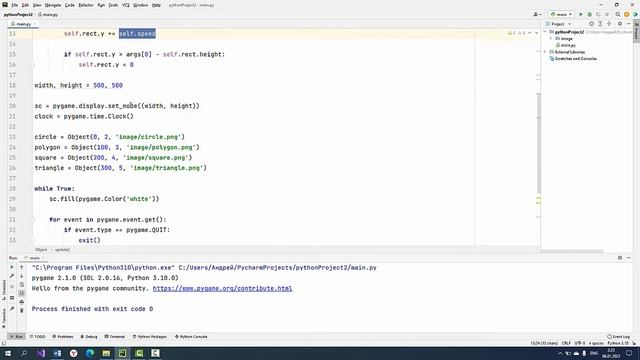Open Windows search from taskbar
640x360 pixels.
click(x=24, y=353)
